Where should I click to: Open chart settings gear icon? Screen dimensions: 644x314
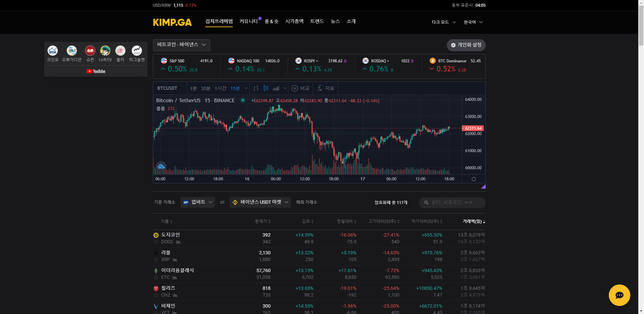click(474, 179)
